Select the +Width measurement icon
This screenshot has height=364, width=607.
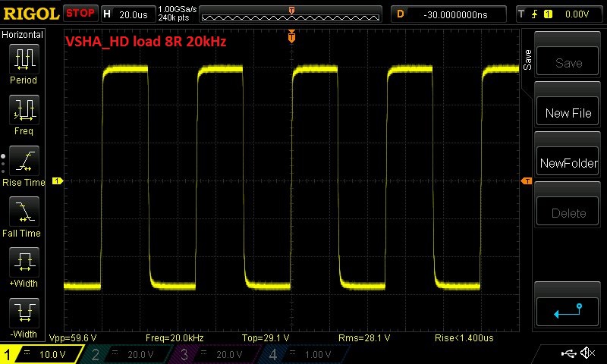coord(24,262)
